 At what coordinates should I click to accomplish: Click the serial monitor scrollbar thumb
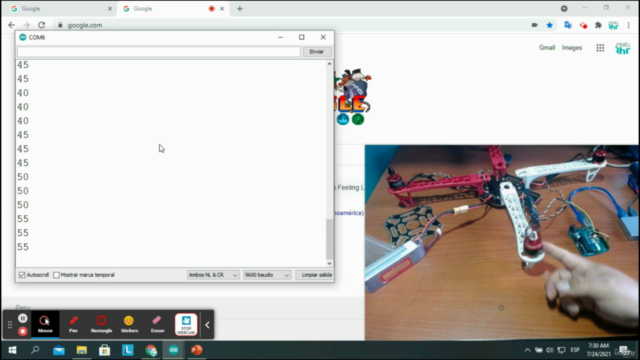click(x=329, y=239)
